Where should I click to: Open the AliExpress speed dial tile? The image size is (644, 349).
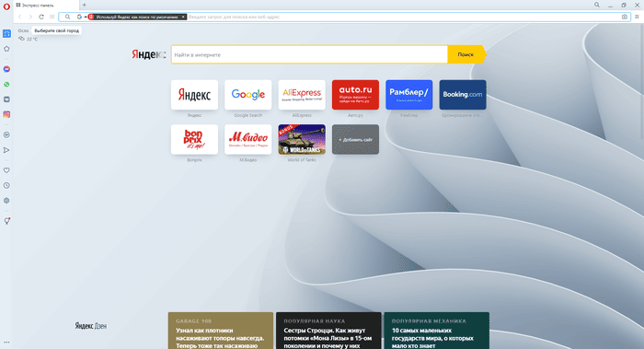[x=302, y=95]
